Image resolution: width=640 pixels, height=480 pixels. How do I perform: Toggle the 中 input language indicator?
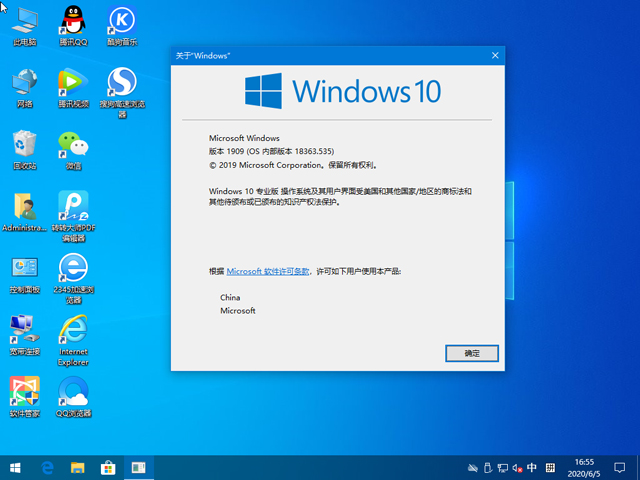click(x=531, y=468)
